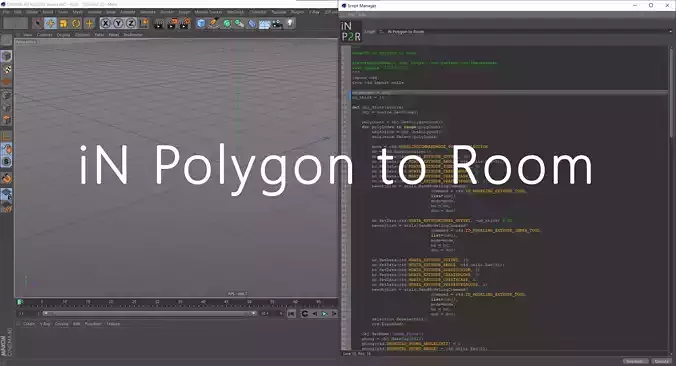Open the viewport Display menu

pyautogui.click(x=63, y=35)
